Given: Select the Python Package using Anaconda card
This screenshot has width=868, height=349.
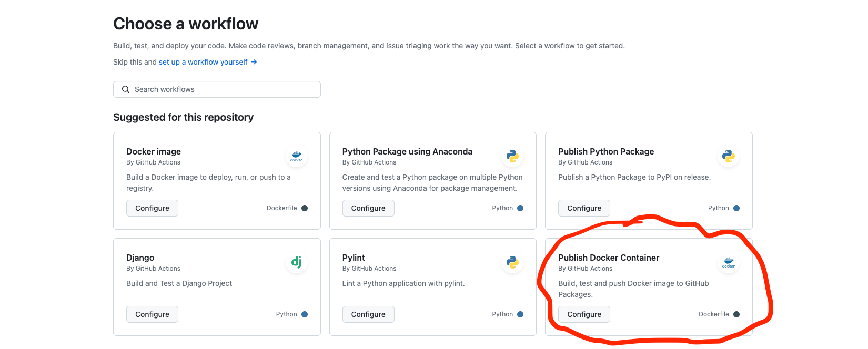Looking at the screenshot, I should (432, 181).
